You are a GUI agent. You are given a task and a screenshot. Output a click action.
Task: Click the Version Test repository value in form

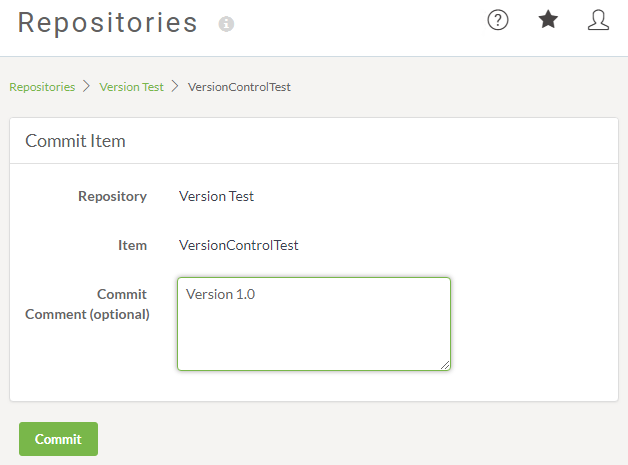click(x=216, y=196)
